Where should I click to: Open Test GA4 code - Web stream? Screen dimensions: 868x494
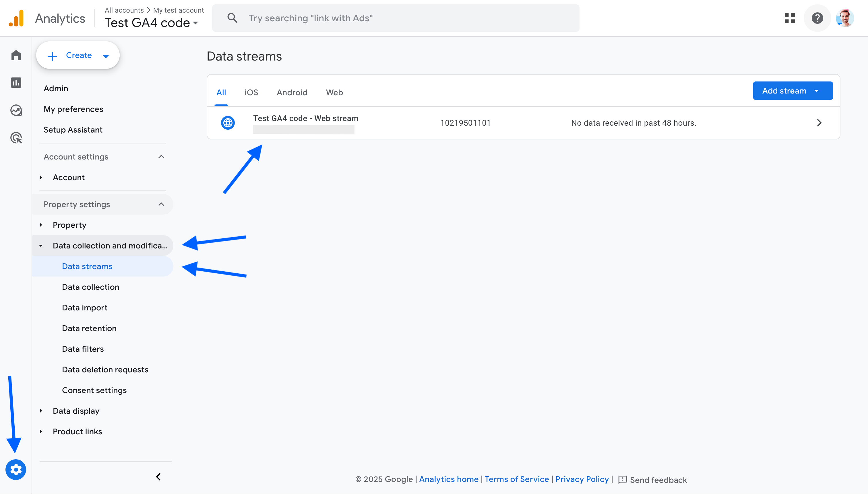(x=305, y=118)
